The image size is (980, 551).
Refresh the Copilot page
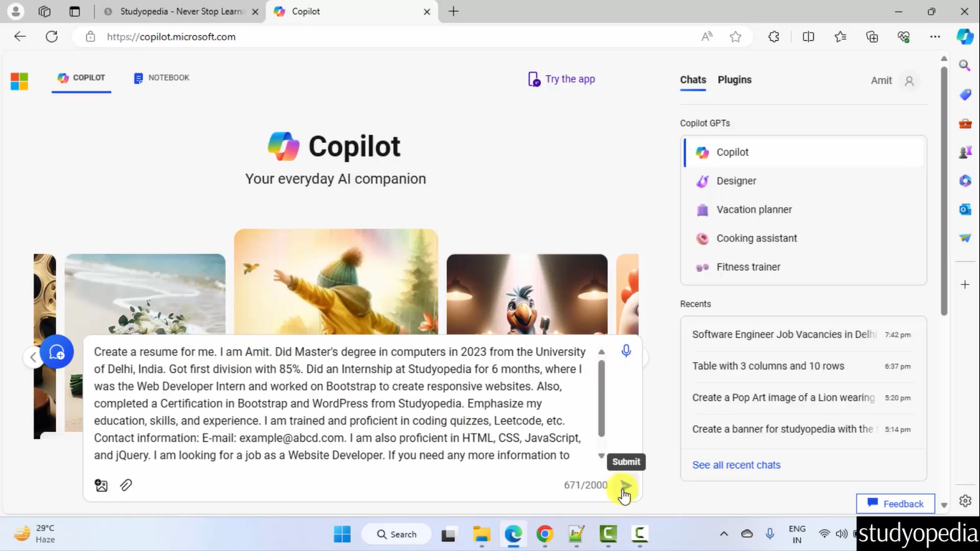click(52, 37)
